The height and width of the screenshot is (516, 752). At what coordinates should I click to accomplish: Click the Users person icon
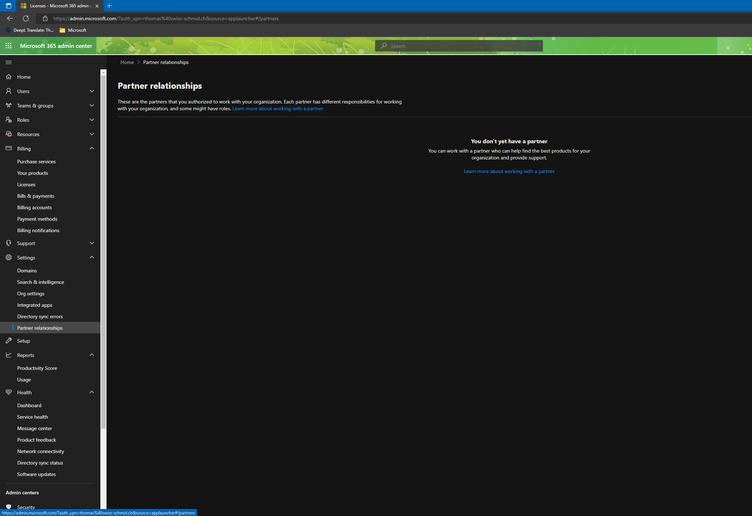(9, 91)
